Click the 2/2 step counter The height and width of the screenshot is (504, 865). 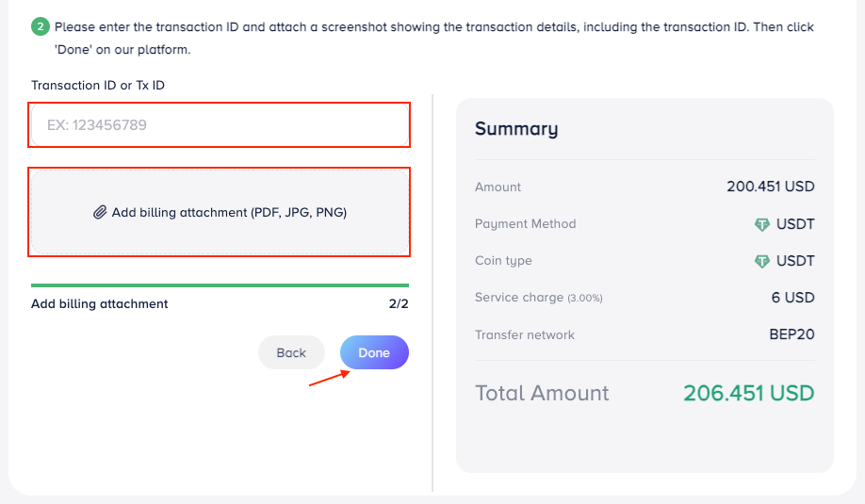pyautogui.click(x=399, y=304)
